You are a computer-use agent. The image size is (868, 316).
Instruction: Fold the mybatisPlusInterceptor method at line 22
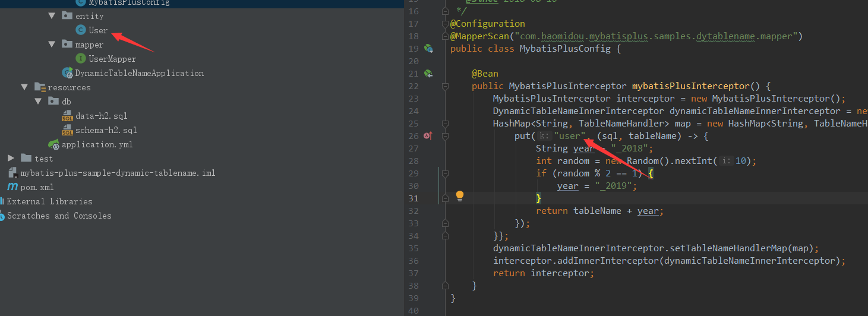pos(445,86)
